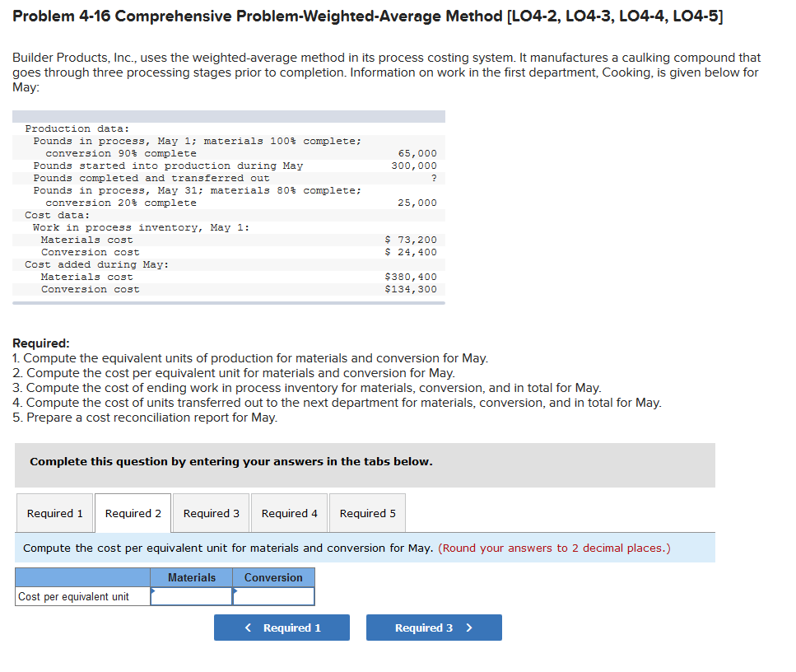Click the left chevron icon on Required 1 button
Image resolution: width=796 pixels, height=672 pixels.
coord(247,628)
